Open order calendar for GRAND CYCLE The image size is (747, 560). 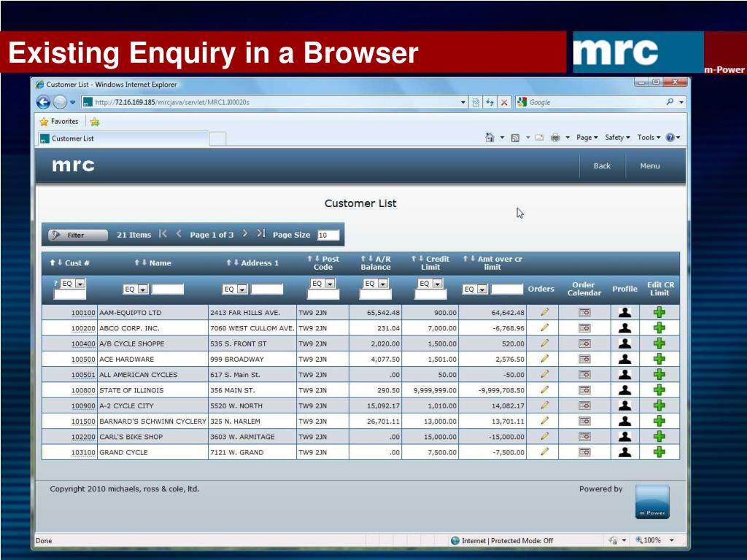pos(584,452)
